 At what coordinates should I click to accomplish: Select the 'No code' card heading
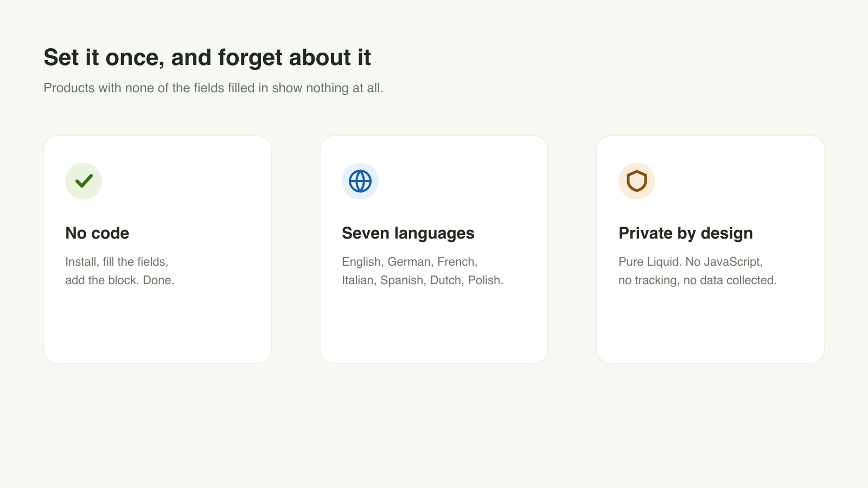pos(97,233)
